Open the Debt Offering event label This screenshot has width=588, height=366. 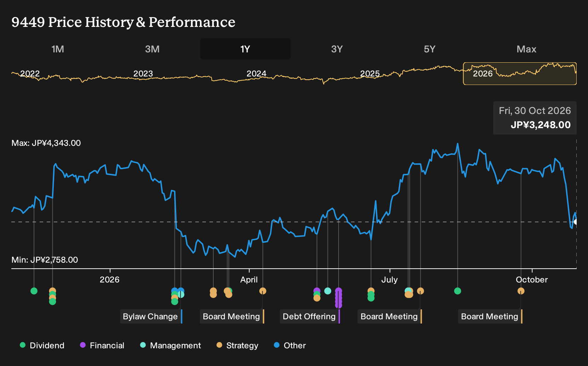click(x=310, y=316)
